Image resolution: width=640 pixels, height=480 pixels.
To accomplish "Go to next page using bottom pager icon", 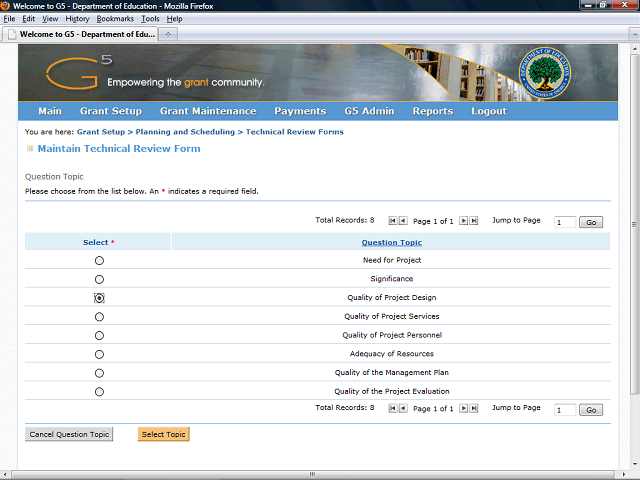I will click(463, 408).
